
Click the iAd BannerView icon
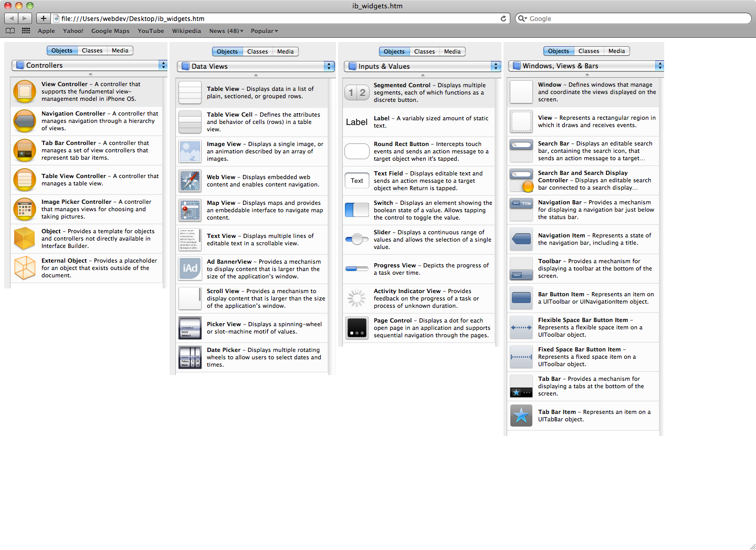(x=190, y=268)
